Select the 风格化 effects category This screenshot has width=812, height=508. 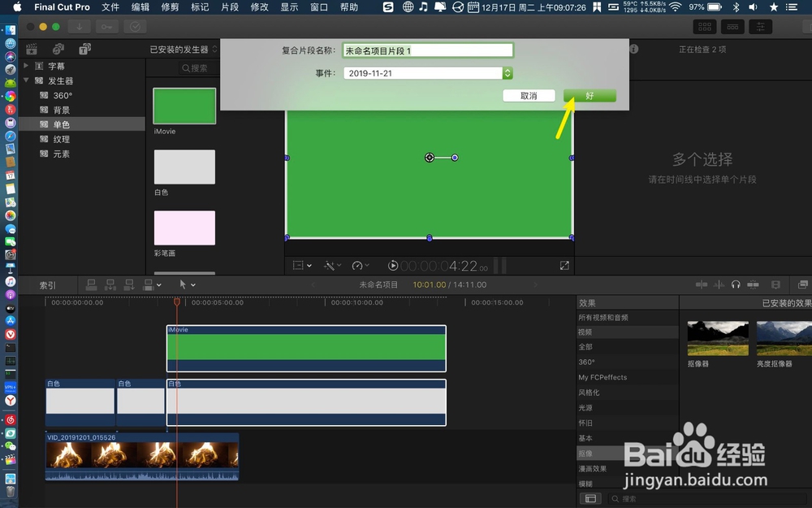[589, 393]
